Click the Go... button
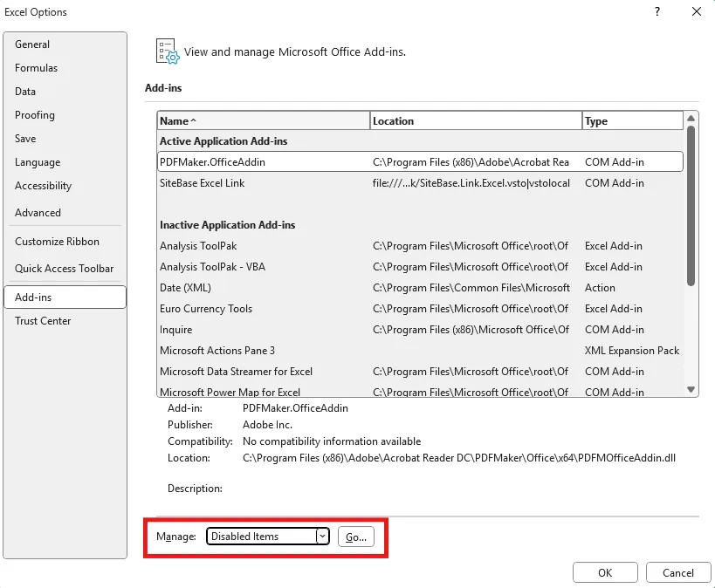715x588 pixels. pos(355,537)
